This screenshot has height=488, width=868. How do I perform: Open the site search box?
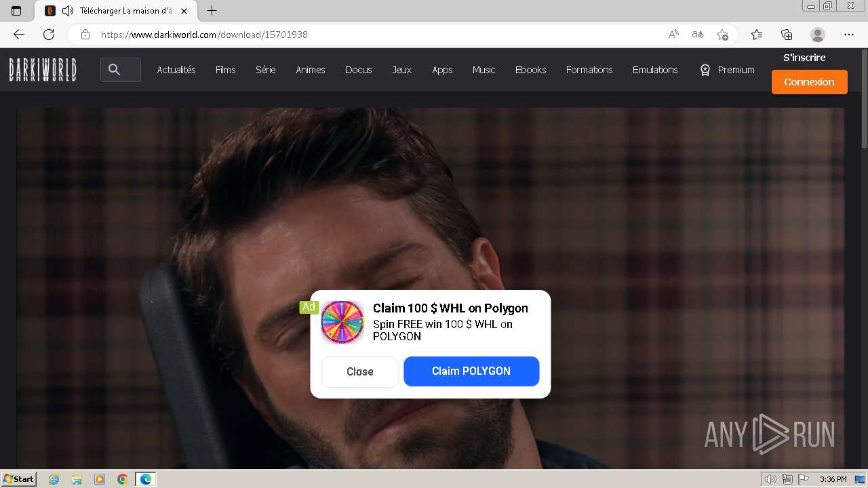pyautogui.click(x=121, y=70)
